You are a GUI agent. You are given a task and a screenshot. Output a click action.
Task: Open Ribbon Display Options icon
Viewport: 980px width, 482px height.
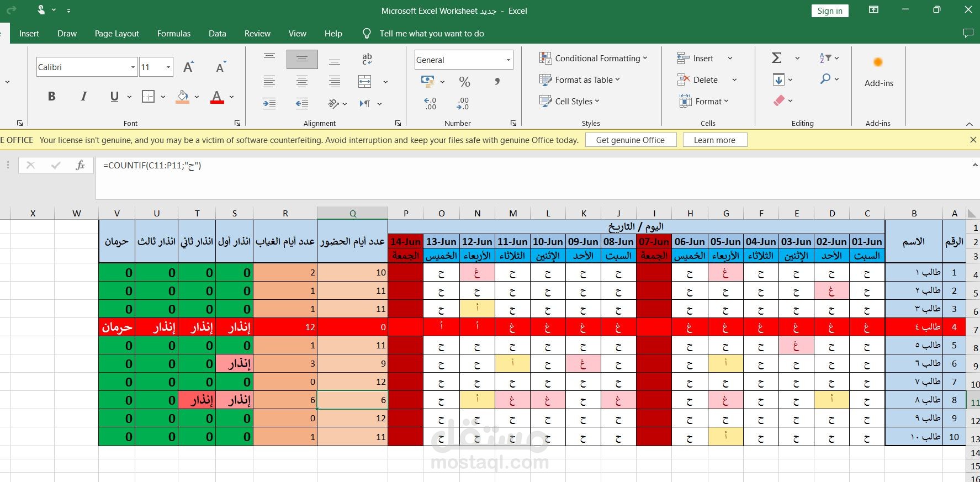[x=873, y=10]
